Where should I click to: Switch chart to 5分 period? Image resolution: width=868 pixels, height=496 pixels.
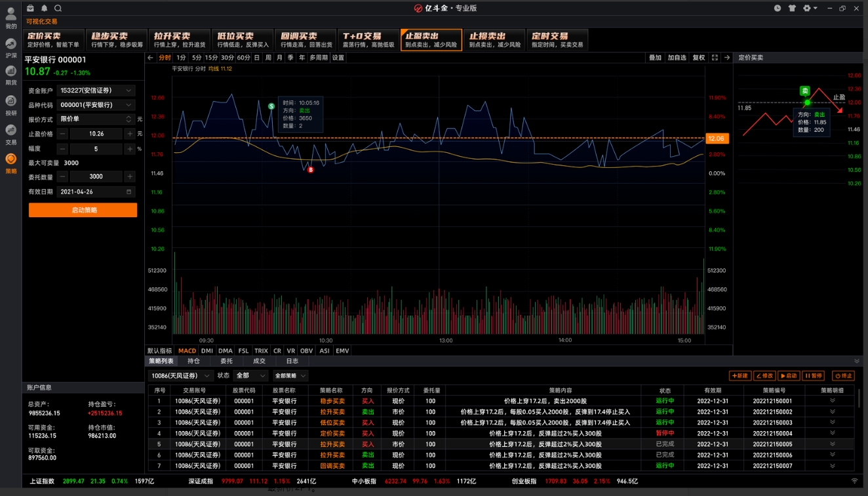click(197, 58)
